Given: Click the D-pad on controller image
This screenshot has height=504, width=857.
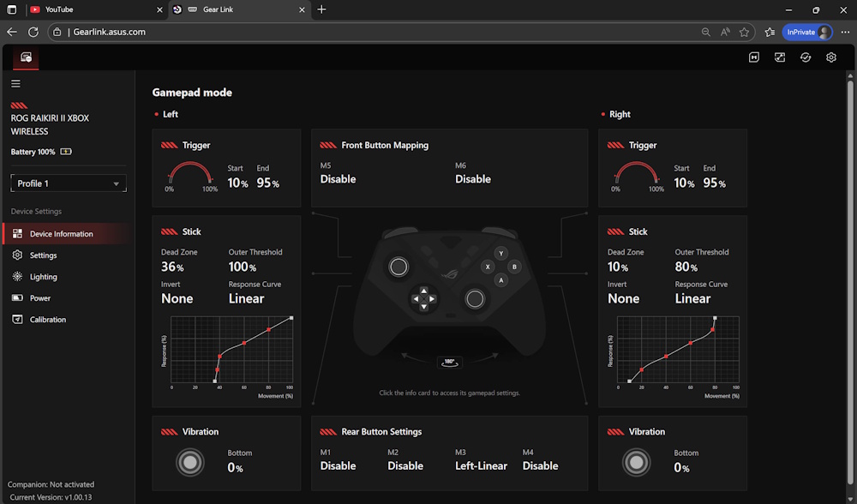Looking at the screenshot, I should (x=423, y=299).
